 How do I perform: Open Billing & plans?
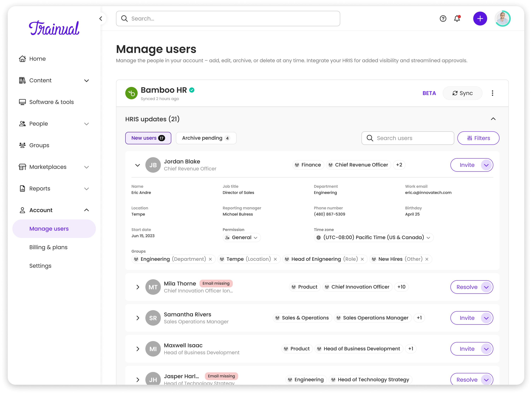(x=49, y=247)
